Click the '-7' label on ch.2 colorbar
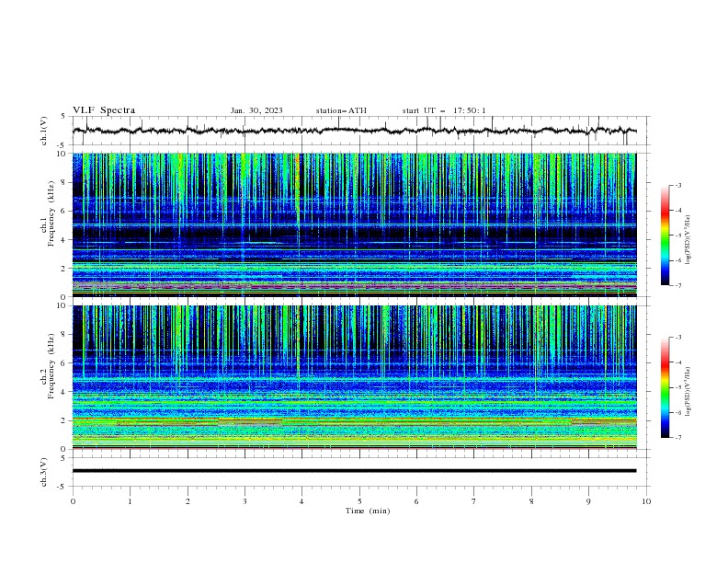Image resolution: width=728 pixels, height=563 pixels. pyautogui.click(x=678, y=438)
